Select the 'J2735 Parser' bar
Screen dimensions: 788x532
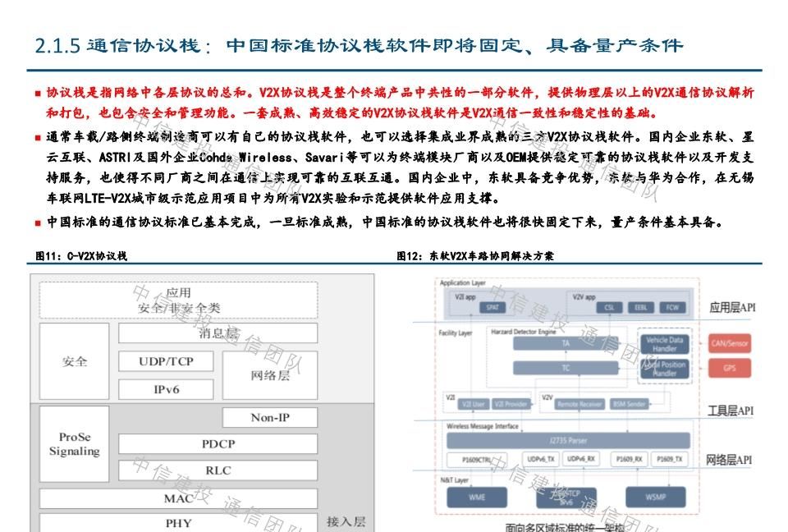click(x=568, y=441)
